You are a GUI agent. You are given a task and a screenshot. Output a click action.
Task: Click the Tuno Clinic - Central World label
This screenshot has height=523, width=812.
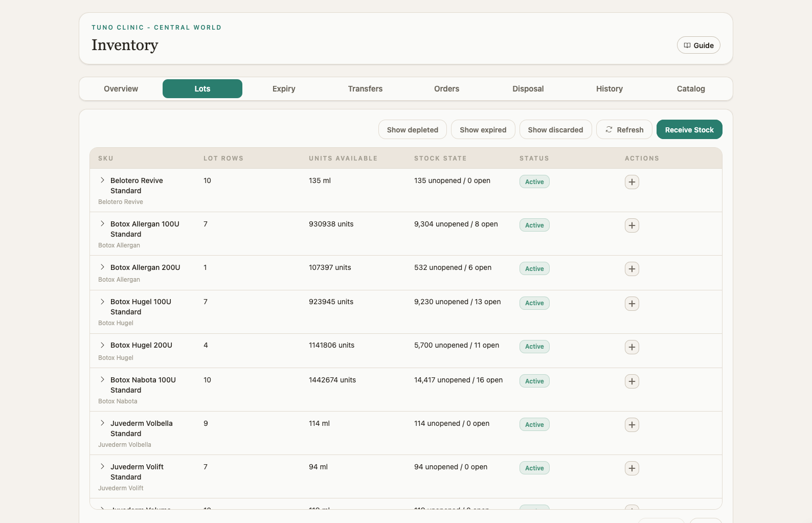click(x=156, y=28)
